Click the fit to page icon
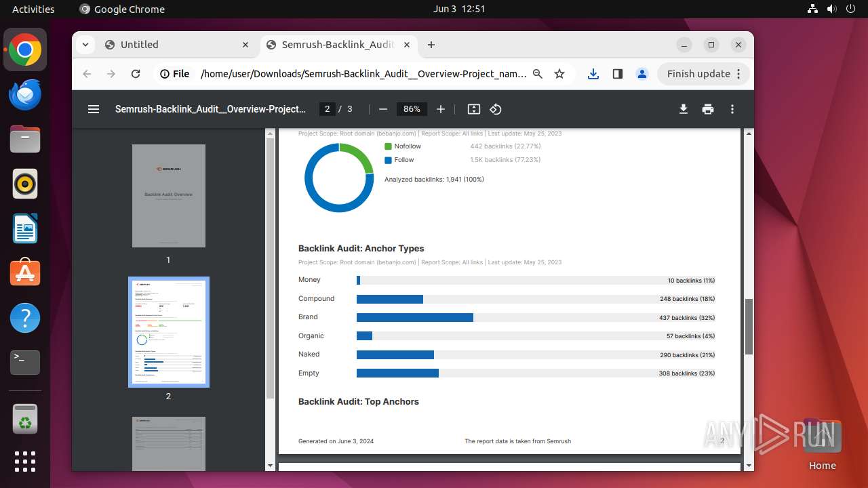The image size is (868, 488). 474,109
